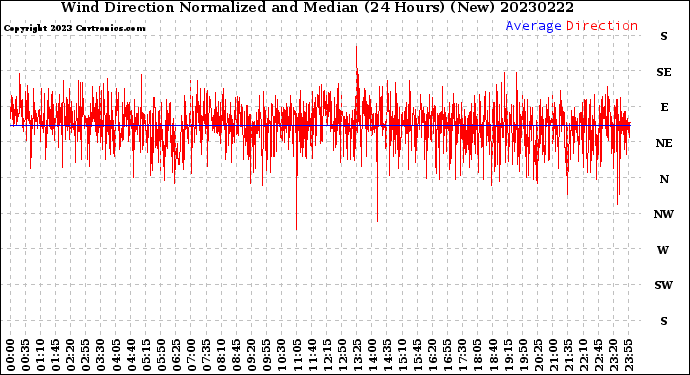
Task: Click the "23:20" time axis label
Action: tap(613, 355)
